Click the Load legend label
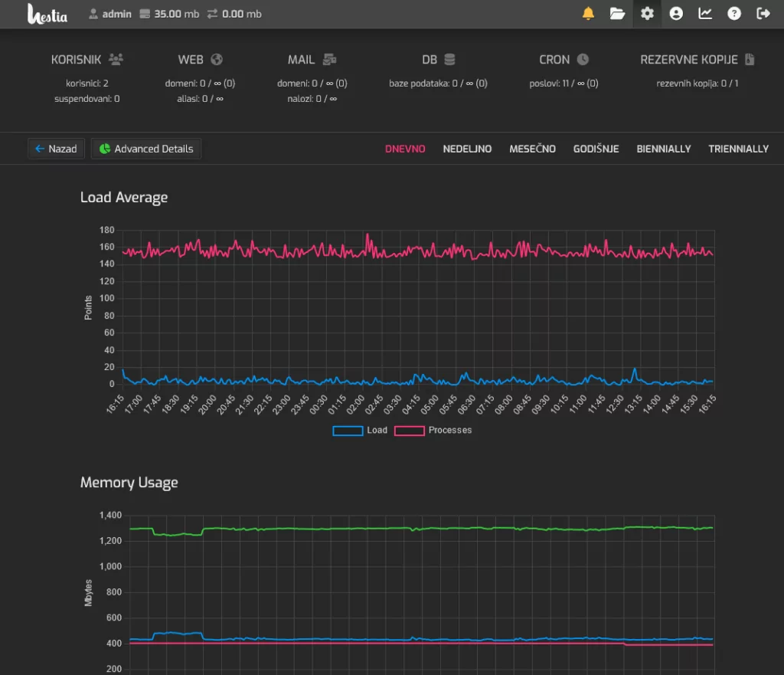This screenshot has width=784, height=675. (x=377, y=431)
